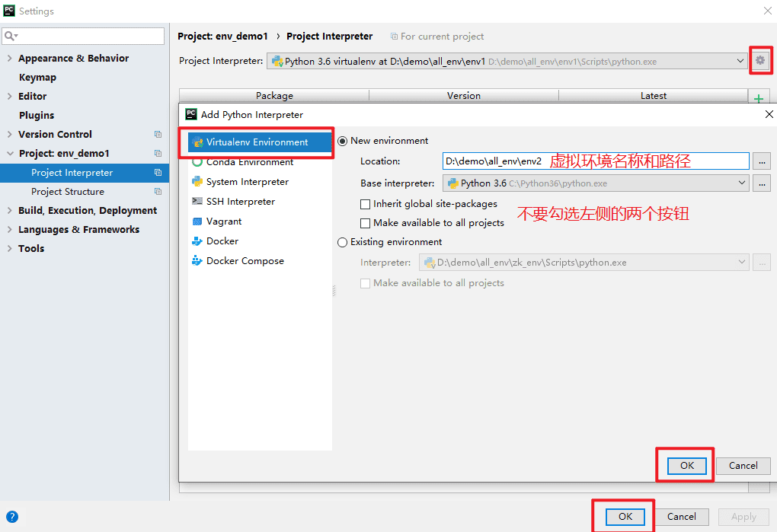
Task: Click copy icon beside Project Interpreter row
Action: click(x=158, y=172)
